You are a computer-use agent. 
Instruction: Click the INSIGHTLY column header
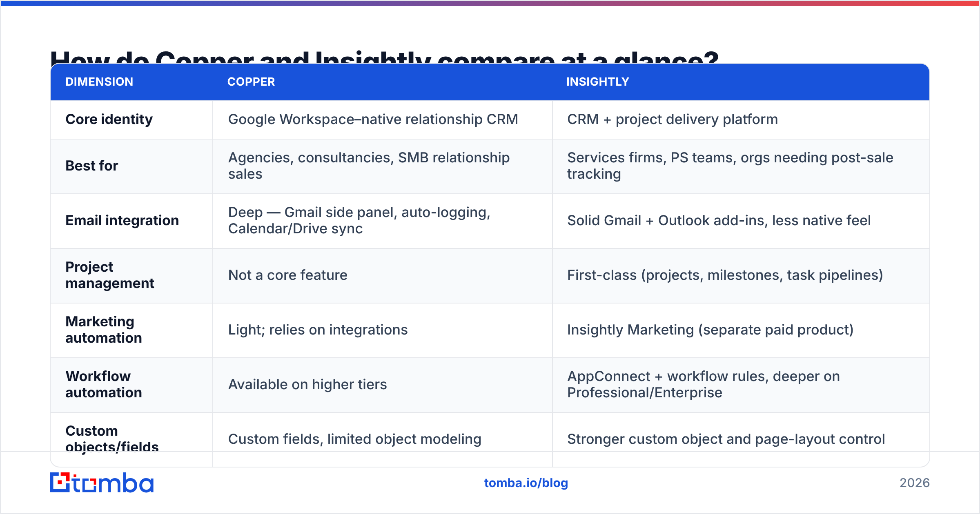click(597, 82)
